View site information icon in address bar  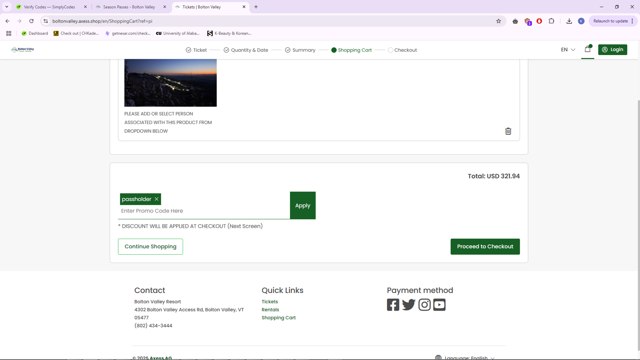point(46,21)
